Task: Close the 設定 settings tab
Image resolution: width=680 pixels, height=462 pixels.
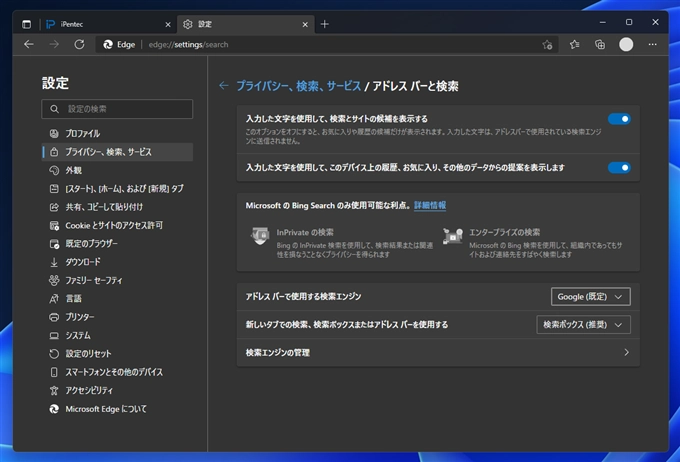Action: pos(305,25)
